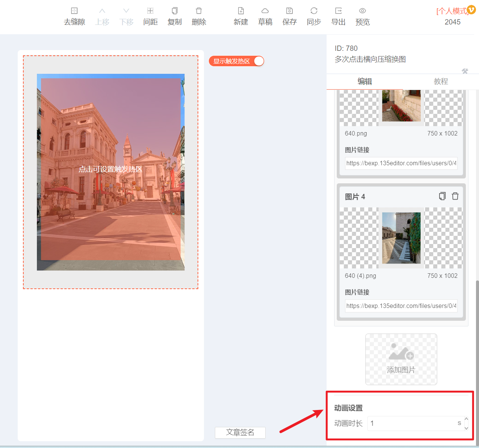Click the 添加图片 add image box
The height and width of the screenshot is (448, 479).
[x=401, y=359]
